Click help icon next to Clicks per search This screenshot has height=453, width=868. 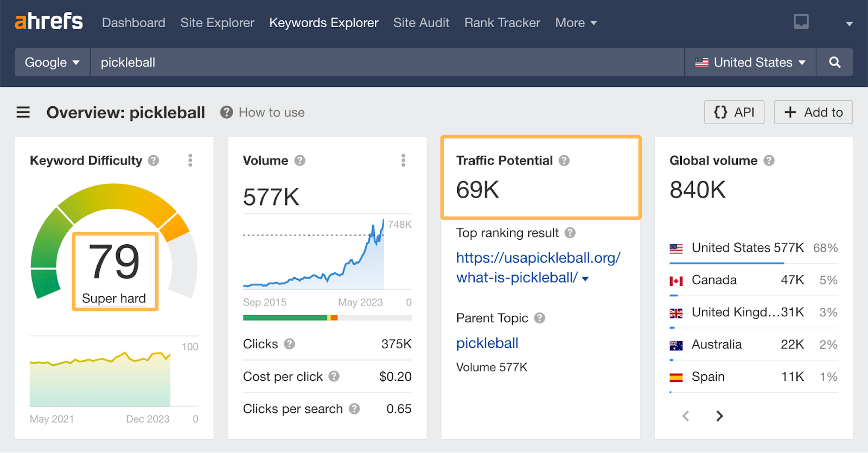coord(354,409)
